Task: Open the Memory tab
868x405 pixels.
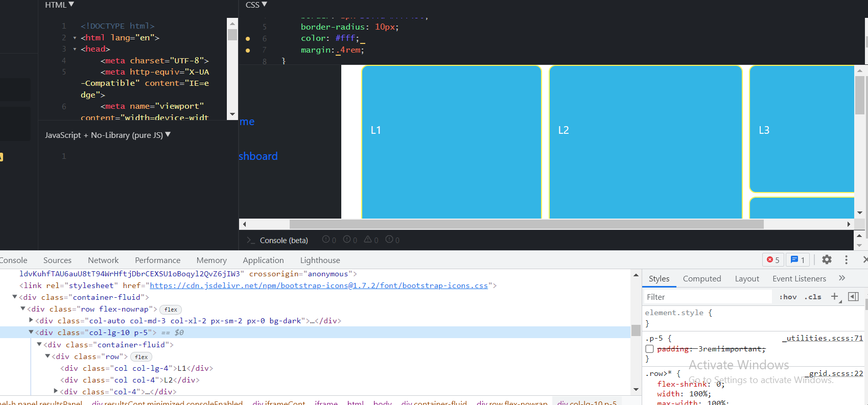Action: click(x=212, y=260)
